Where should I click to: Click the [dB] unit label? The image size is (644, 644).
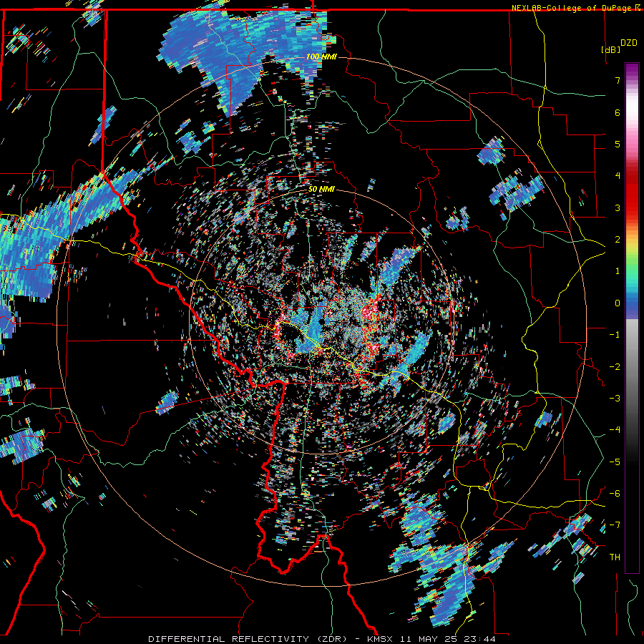click(x=611, y=49)
